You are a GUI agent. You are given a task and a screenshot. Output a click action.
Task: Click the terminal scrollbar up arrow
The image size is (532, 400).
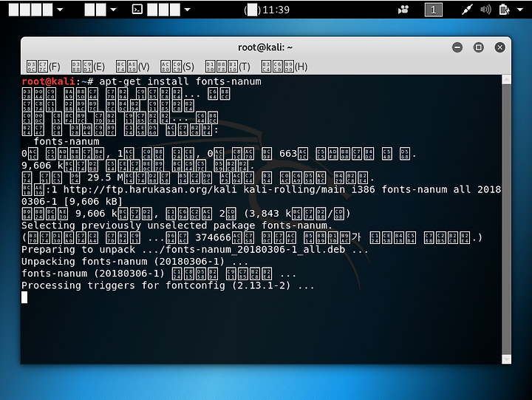[x=506, y=80]
